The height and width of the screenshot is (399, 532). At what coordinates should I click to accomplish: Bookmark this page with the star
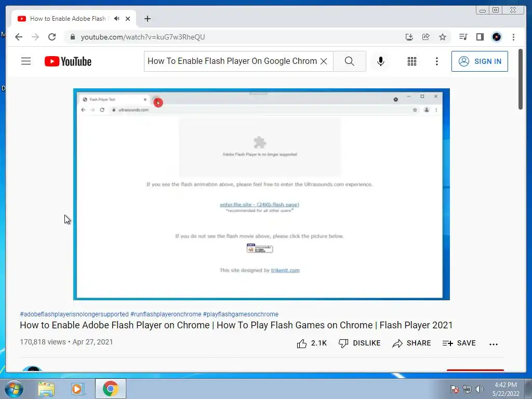tap(443, 37)
